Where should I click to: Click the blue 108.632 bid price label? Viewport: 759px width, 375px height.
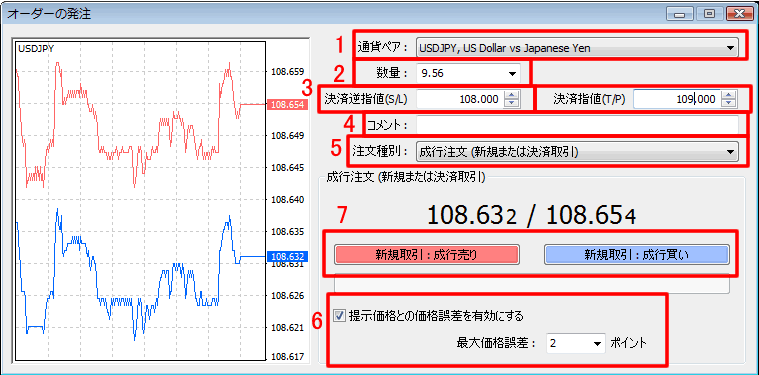(288, 256)
